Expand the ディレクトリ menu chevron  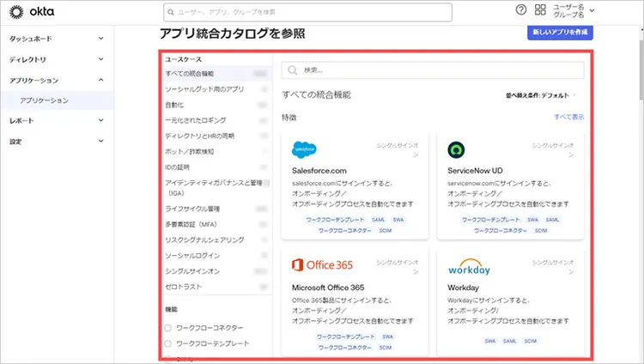click(x=101, y=59)
